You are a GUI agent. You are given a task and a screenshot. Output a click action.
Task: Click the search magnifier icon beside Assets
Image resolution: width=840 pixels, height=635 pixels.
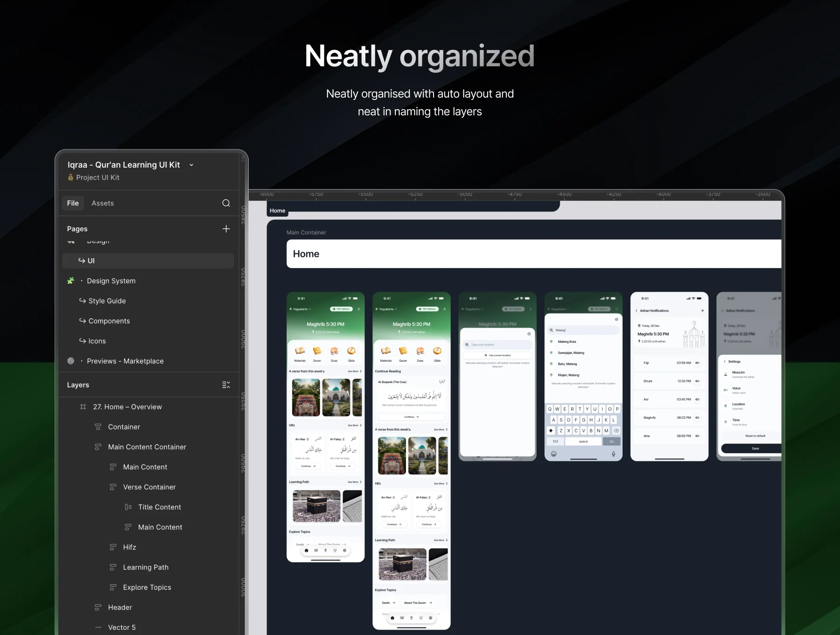[226, 203]
